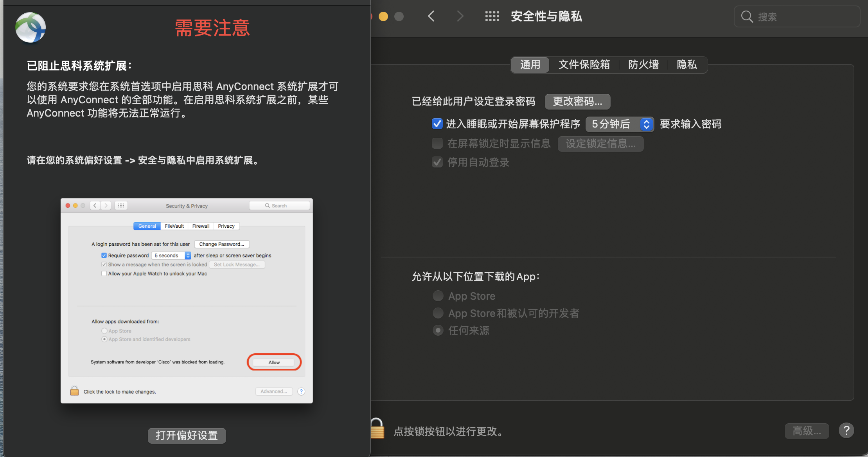
Task: Toggle the 进入睡眠或开始屏幕保护程序 checkbox
Action: (437, 124)
